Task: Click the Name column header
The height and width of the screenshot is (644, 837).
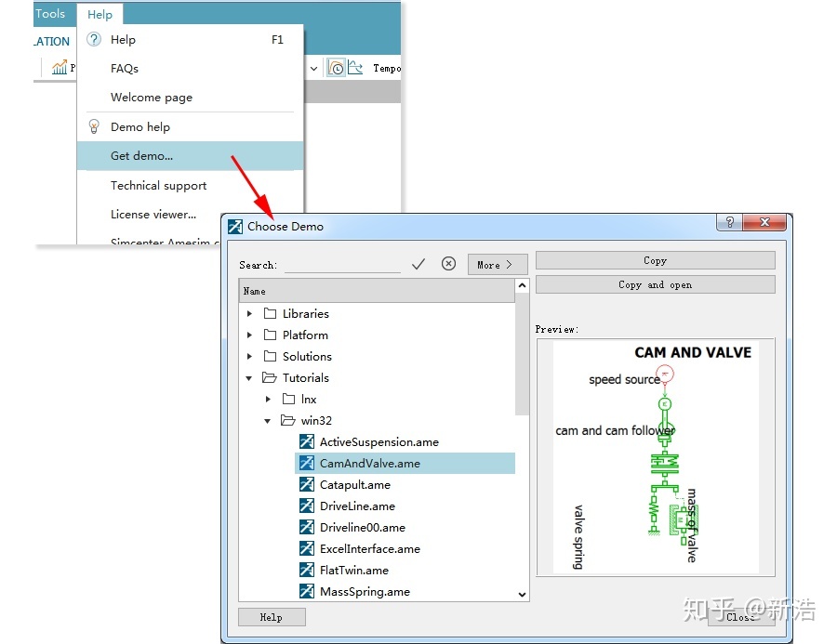Action: click(377, 291)
